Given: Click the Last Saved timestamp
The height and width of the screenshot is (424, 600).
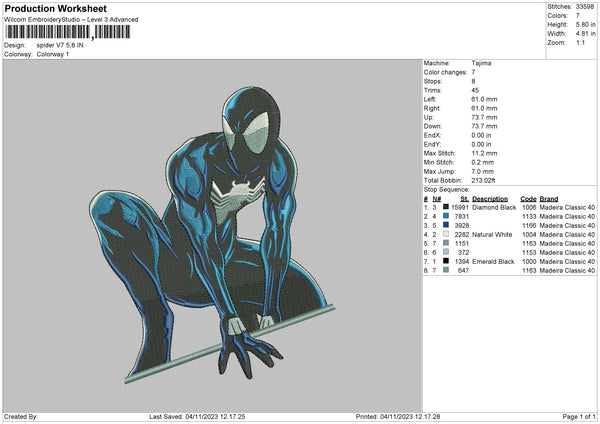Looking at the screenshot, I should [x=197, y=417].
